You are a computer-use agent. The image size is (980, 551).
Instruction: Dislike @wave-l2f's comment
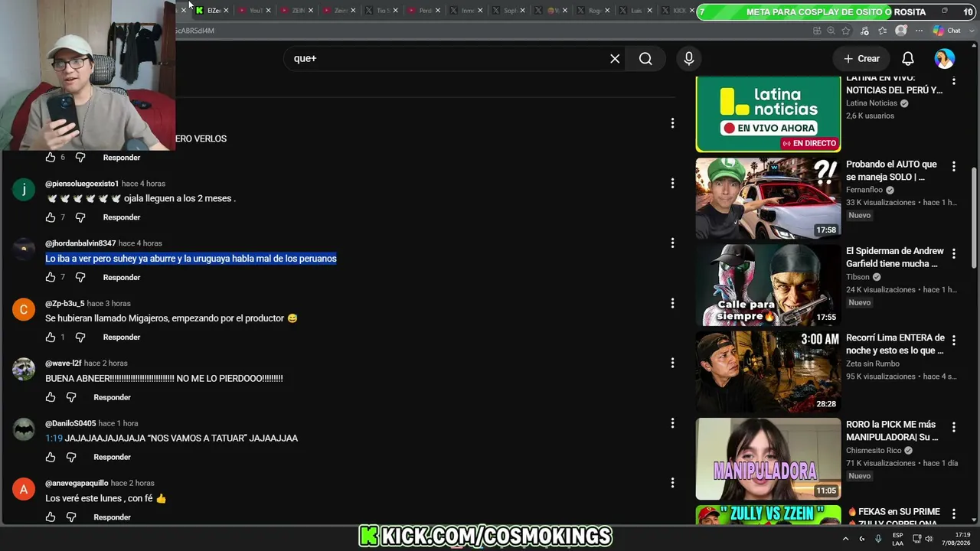pyautogui.click(x=71, y=397)
